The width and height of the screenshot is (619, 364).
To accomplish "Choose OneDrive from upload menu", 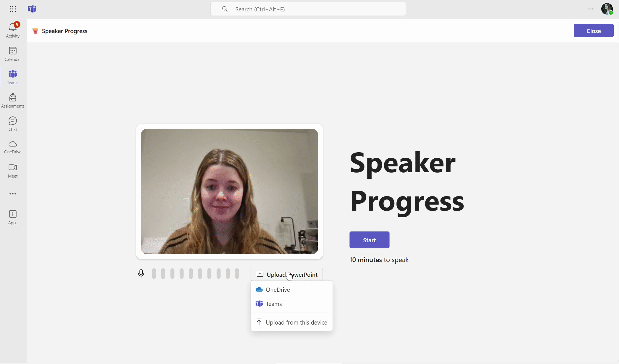I will pyautogui.click(x=278, y=290).
